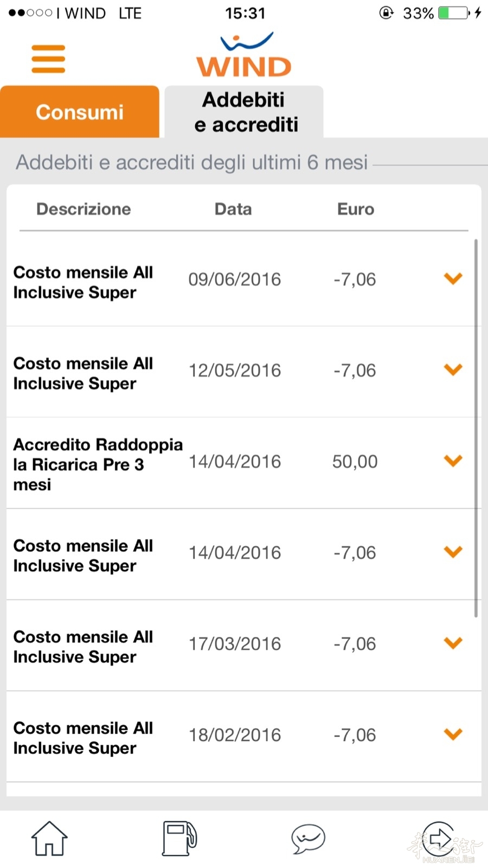Select the Addebiti e accrediti tab
This screenshot has width=488, height=868.
[245, 112]
